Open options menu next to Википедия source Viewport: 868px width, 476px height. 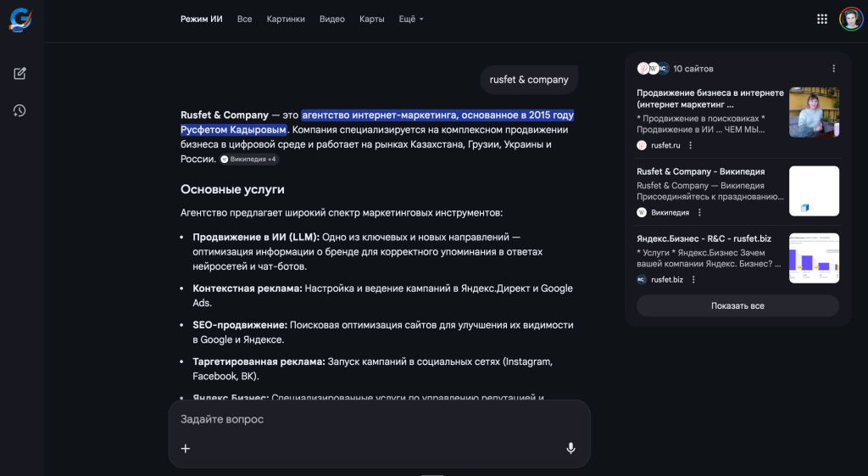coord(699,212)
